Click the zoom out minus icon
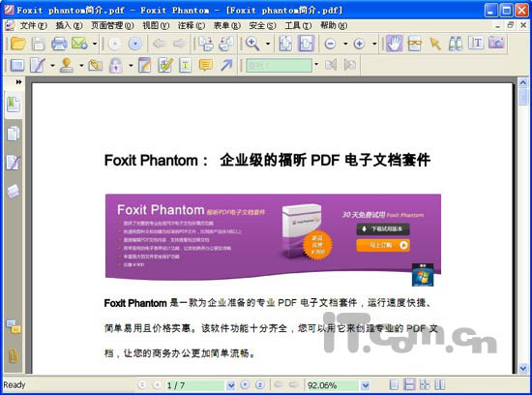 330,44
